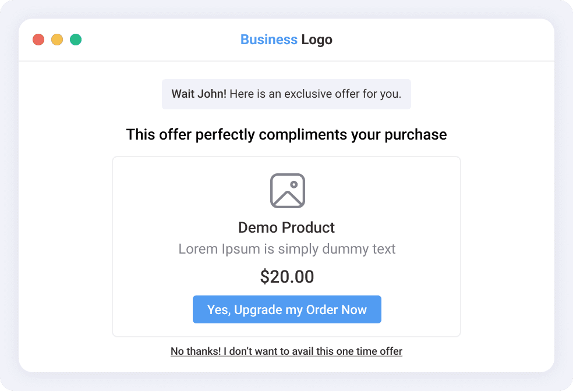Click the $20.00 price
The image size is (573, 392).
pyautogui.click(x=287, y=276)
